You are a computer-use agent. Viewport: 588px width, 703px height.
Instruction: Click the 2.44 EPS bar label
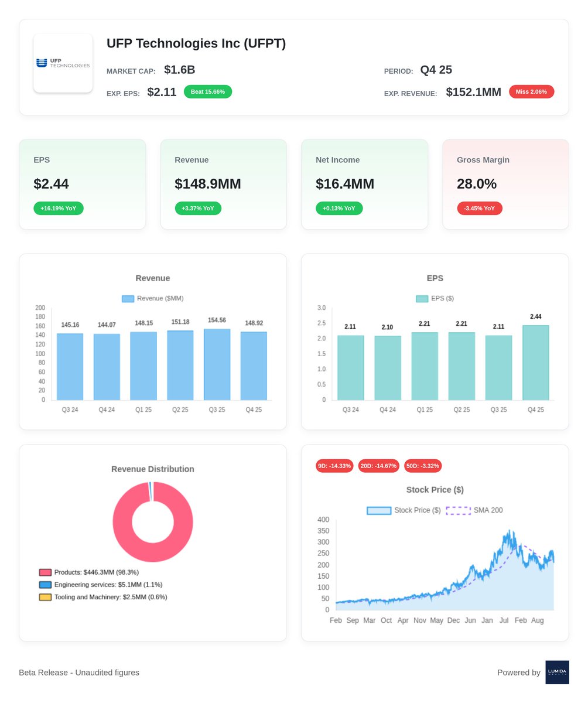tap(536, 317)
